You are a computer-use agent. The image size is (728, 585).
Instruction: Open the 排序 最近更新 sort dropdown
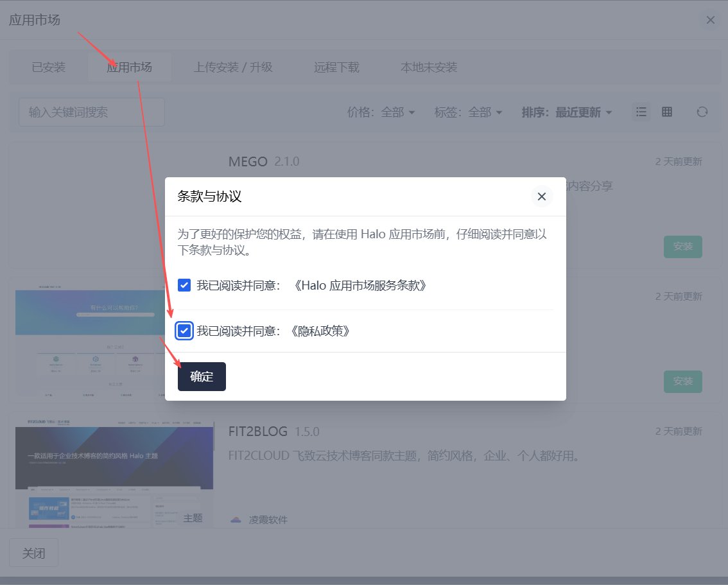567,112
